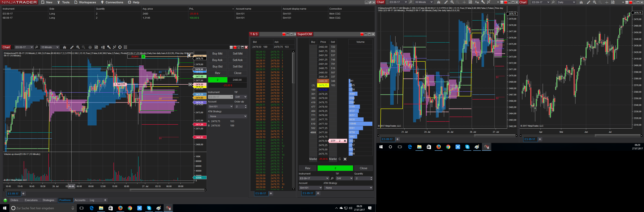Open Indicators dialog in 15 Minute chart

pyautogui.click(x=109, y=47)
